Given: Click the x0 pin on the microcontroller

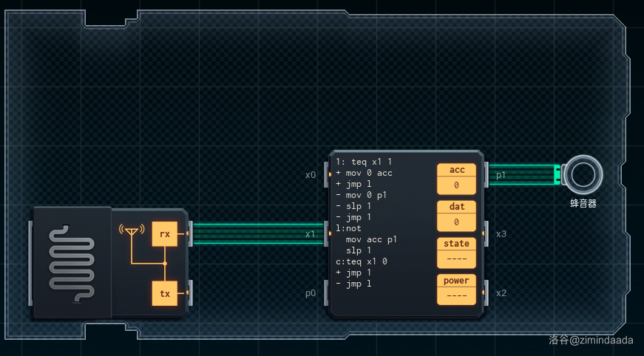Looking at the screenshot, I should 328,175.
